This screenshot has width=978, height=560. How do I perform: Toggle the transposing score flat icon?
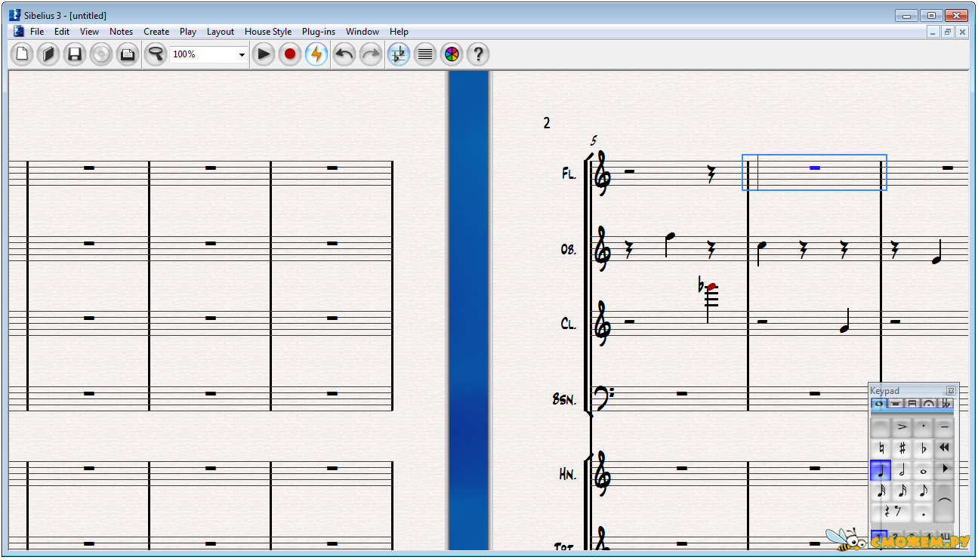(399, 54)
